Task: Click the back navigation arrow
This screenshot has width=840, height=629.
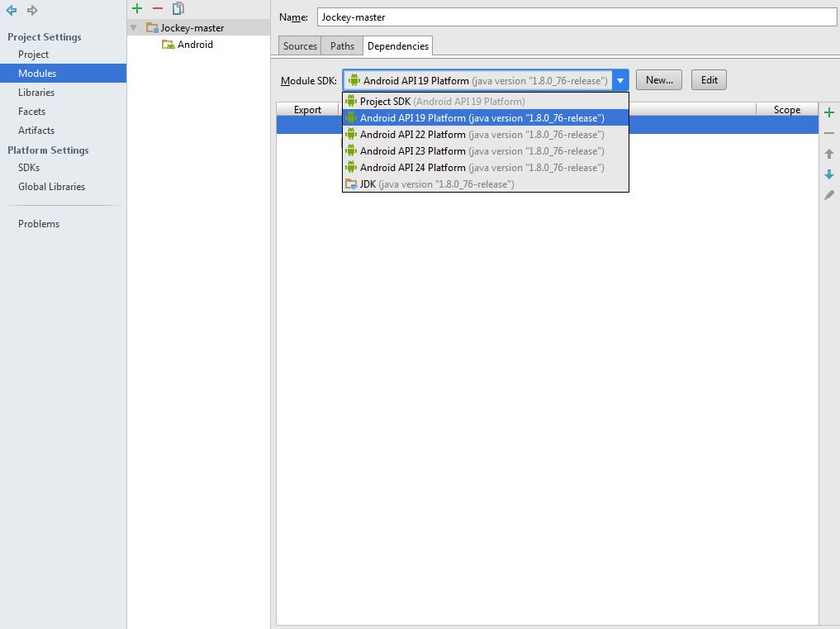Action: click(12, 11)
